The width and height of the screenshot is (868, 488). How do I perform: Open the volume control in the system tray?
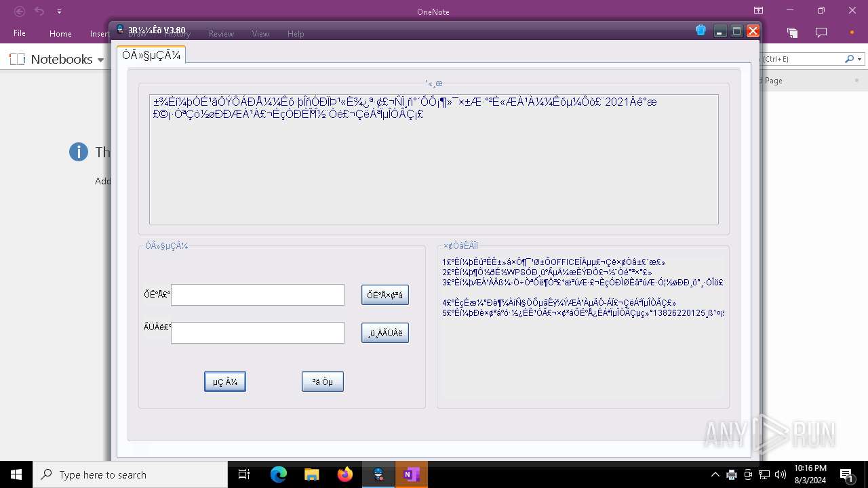tap(781, 474)
